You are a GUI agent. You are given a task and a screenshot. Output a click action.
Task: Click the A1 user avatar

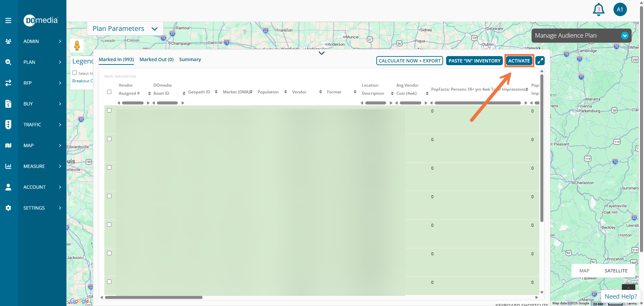pos(620,9)
